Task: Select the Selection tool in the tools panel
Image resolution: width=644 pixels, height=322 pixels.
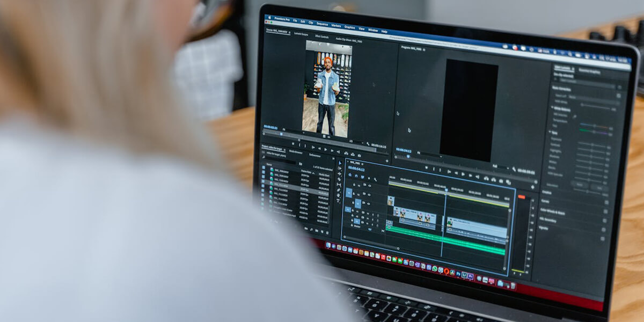Action: 339,163
